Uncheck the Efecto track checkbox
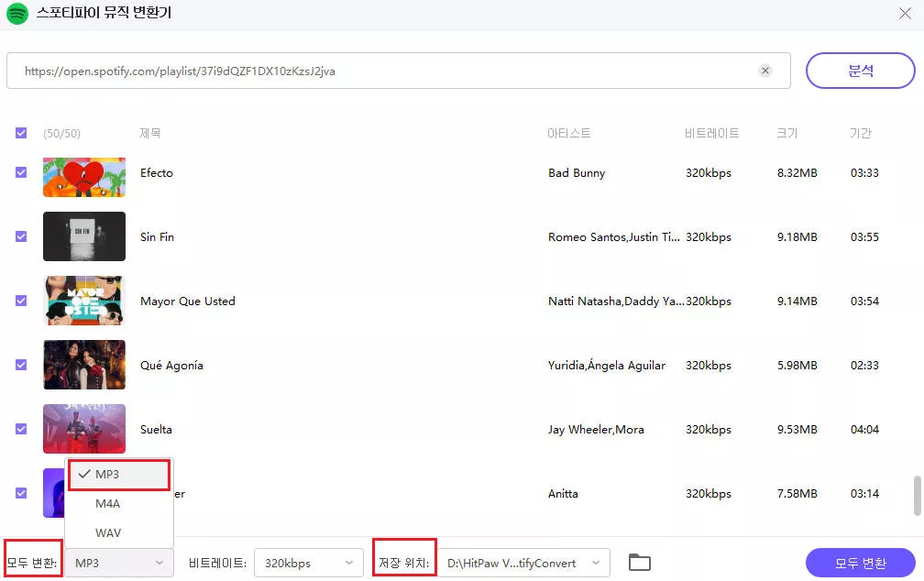 (21, 172)
